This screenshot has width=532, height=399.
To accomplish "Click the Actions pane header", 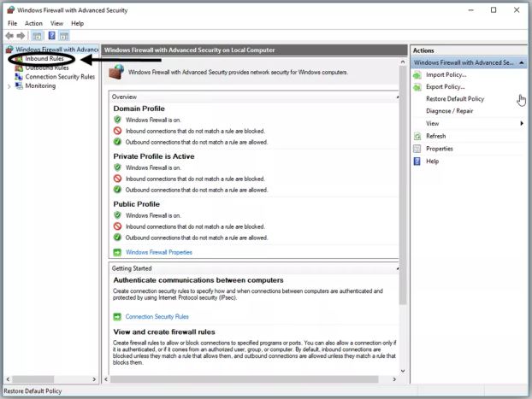I will click(469, 50).
